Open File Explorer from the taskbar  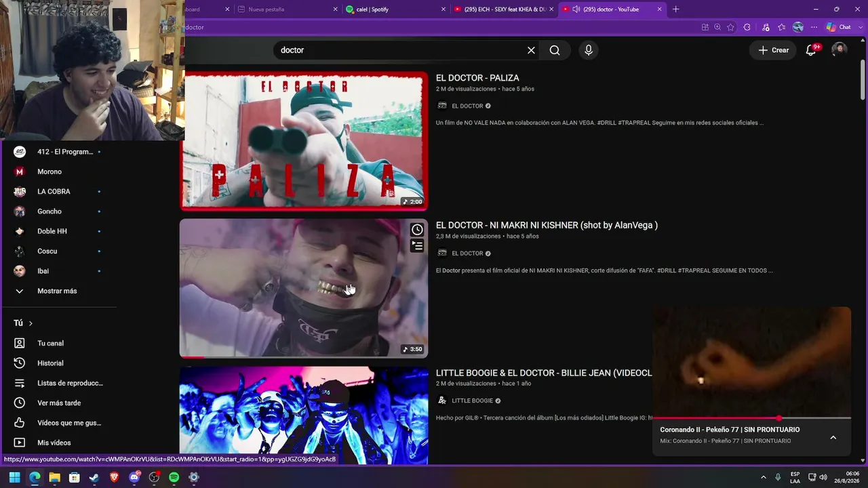coord(54,477)
